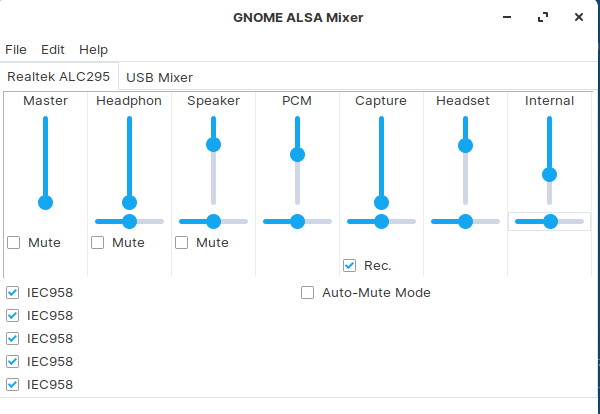Switch to the USB Mixer tab
This screenshot has width=600, height=414.
click(159, 77)
